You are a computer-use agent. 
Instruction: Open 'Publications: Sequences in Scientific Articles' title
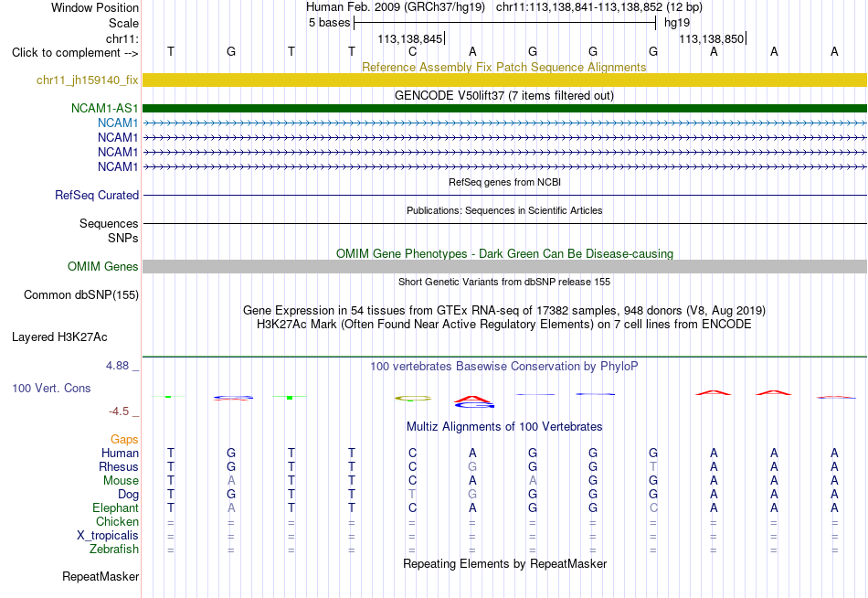(504, 210)
